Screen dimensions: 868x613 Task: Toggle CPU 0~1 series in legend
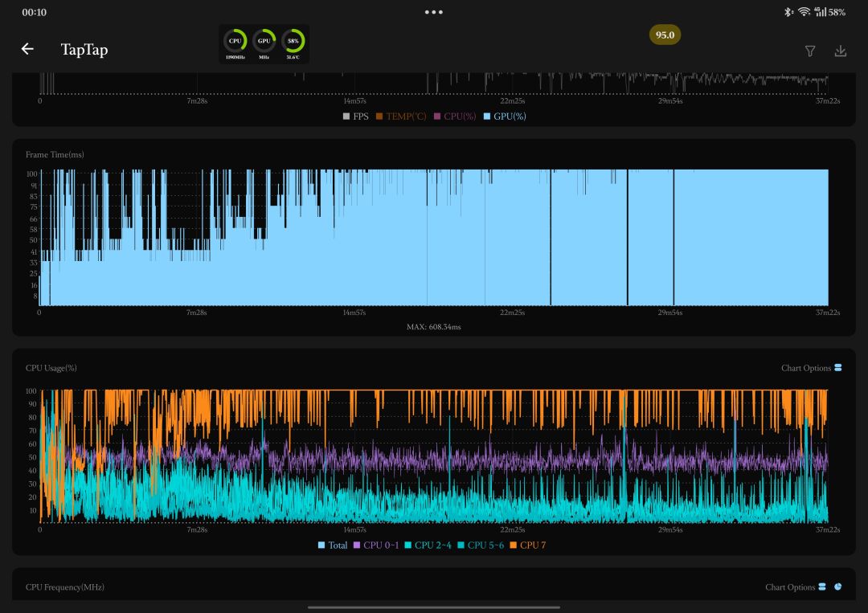pyautogui.click(x=376, y=546)
